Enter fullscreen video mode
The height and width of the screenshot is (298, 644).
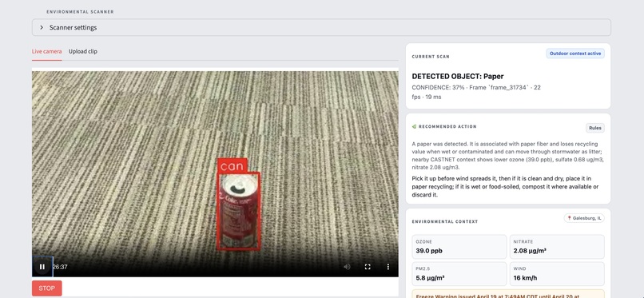(368, 267)
